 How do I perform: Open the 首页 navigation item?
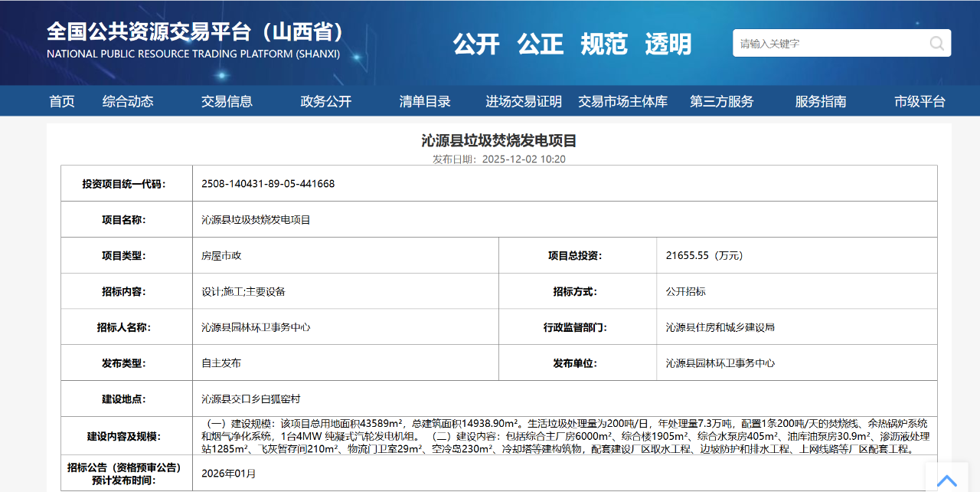click(x=62, y=101)
